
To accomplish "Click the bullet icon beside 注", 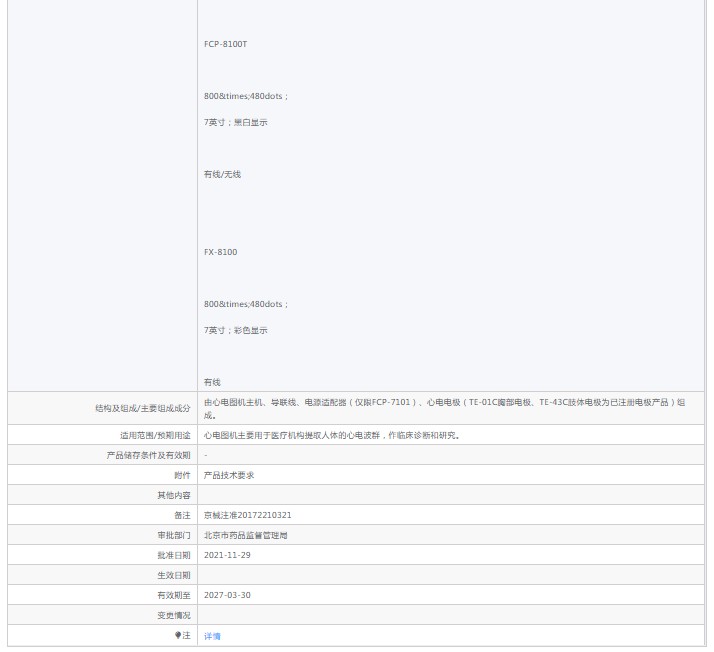I will pos(178,635).
